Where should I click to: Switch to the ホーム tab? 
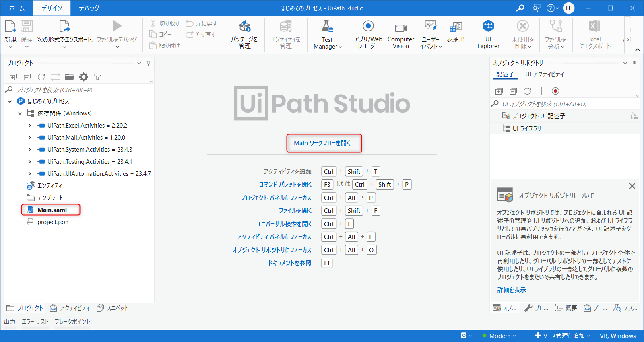[17, 8]
